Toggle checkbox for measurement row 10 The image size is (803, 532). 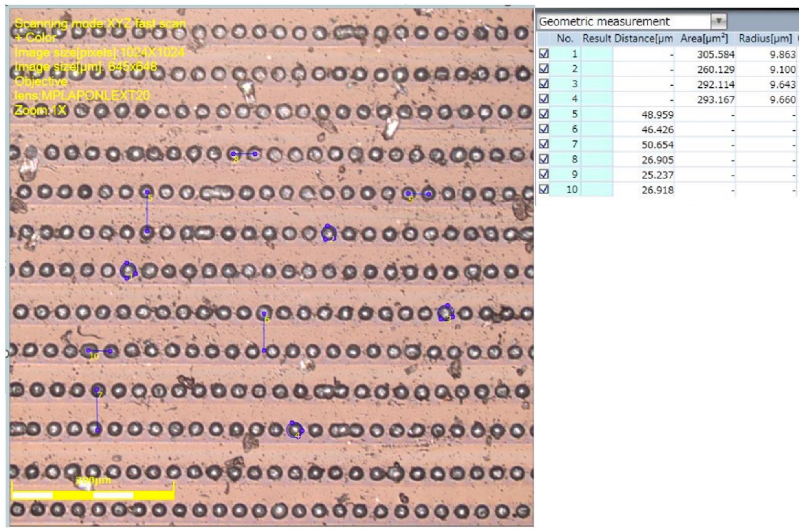(544, 189)
